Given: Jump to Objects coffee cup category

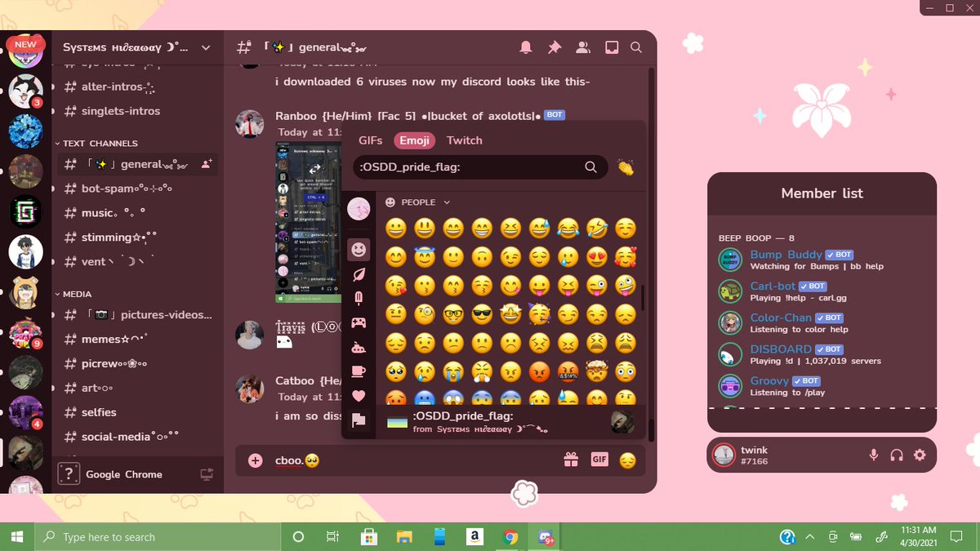Looking at the screenshot, I should pos(359,371).
